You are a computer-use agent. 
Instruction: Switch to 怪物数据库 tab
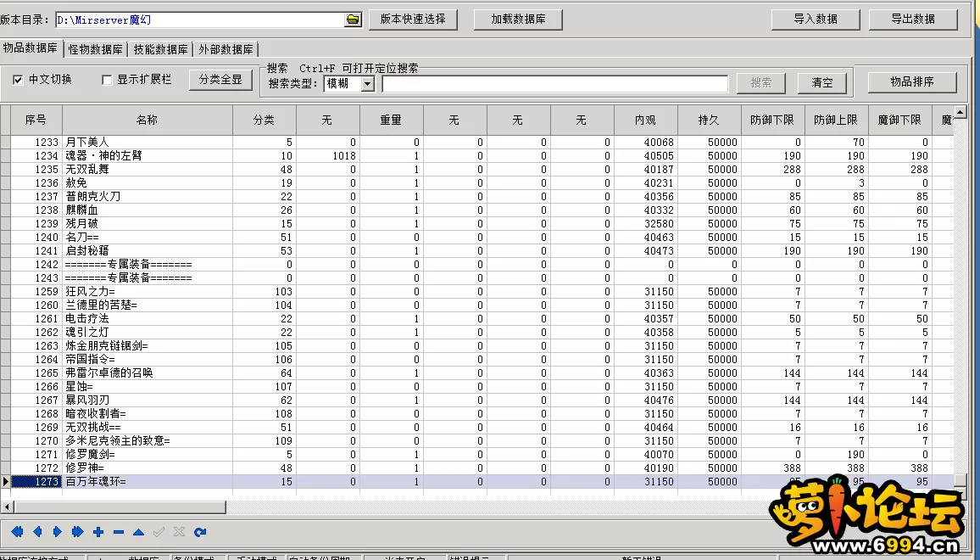coord(96,49)
